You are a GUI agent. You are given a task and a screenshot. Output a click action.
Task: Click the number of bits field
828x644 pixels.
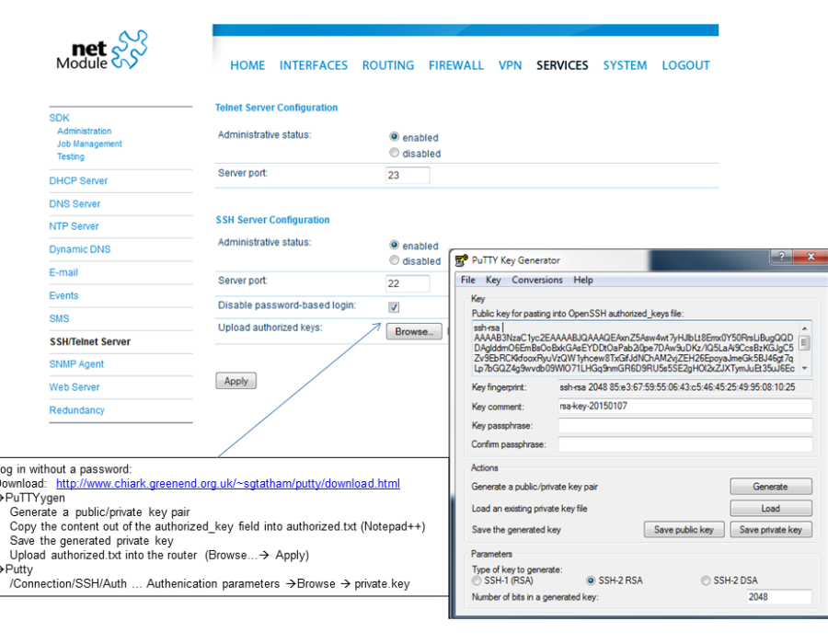[779, 597]
